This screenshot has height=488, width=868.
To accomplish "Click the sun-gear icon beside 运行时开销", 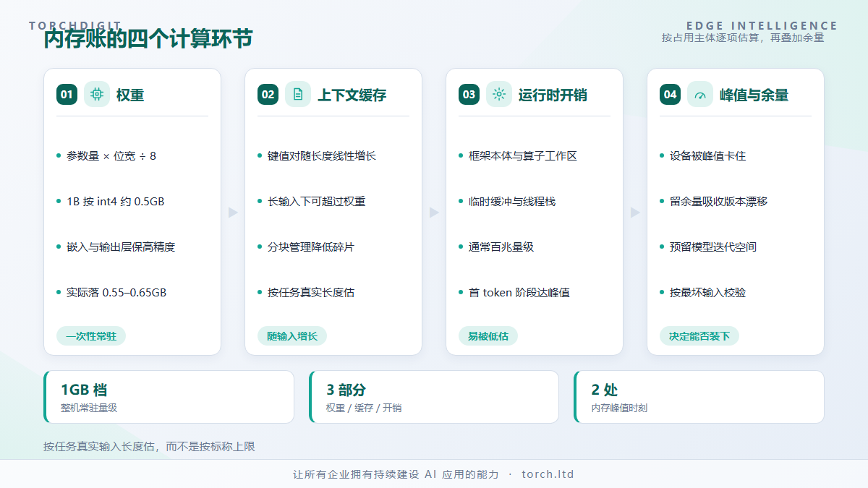I will pyautogui.click(x=499, y=94).
